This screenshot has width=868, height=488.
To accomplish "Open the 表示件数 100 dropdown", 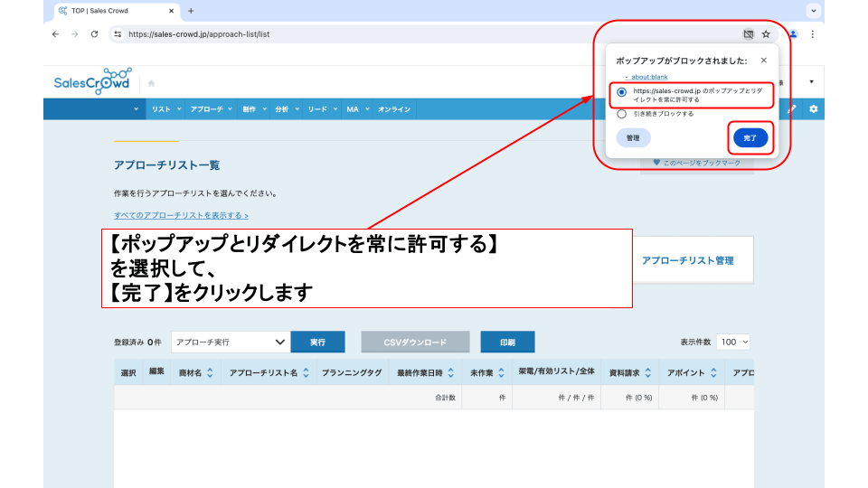I will pos(733,343).
